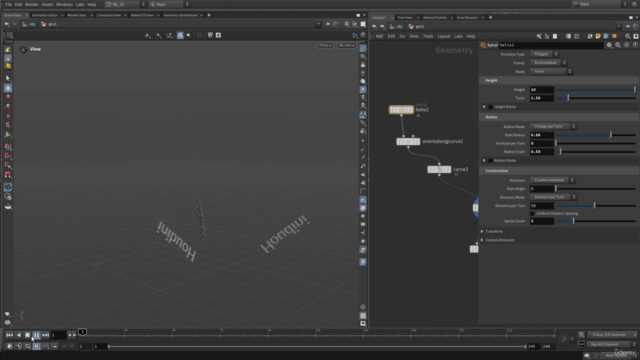The width and height of the screenshot is (640, 360).
Task: Click the Divisions per Turn slider
Action: coord(596,206)
